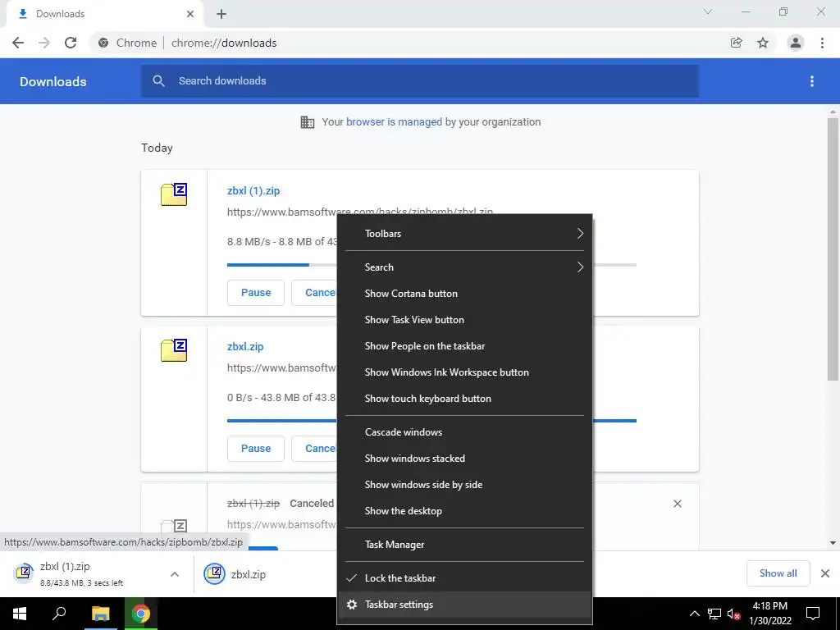Bookmark this tab with star icon
The height and width of the screenshot is (630, 840).
pos(763,43)
